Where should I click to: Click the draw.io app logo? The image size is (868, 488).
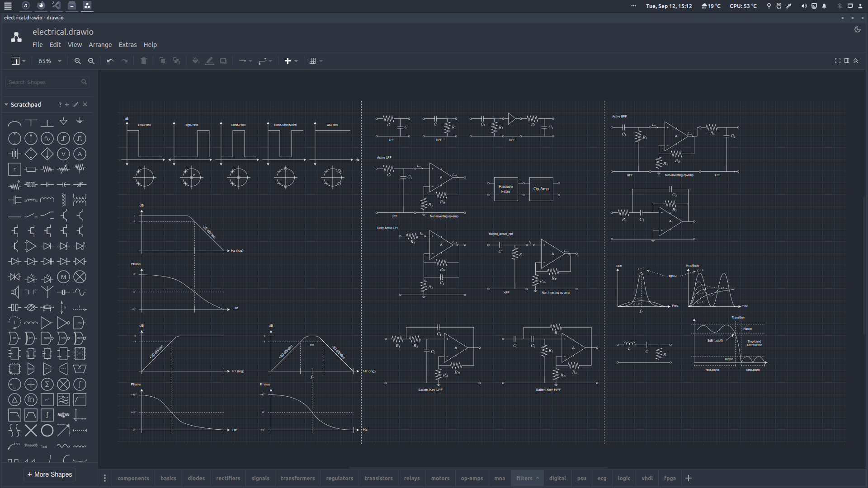tap(16, 38)
